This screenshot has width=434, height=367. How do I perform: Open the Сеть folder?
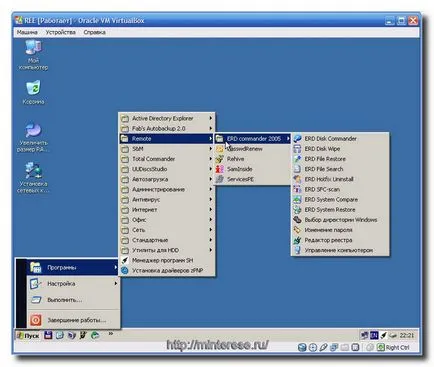167,230
